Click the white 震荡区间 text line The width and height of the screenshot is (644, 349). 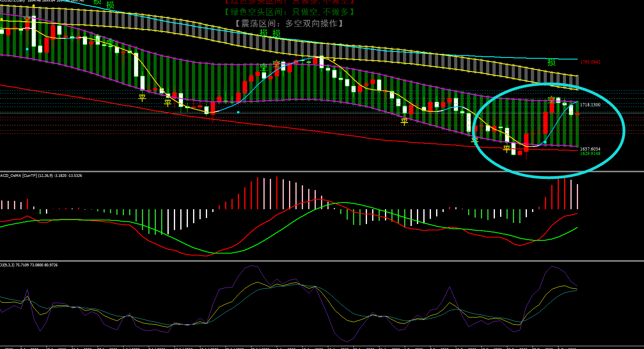point(289,24)
